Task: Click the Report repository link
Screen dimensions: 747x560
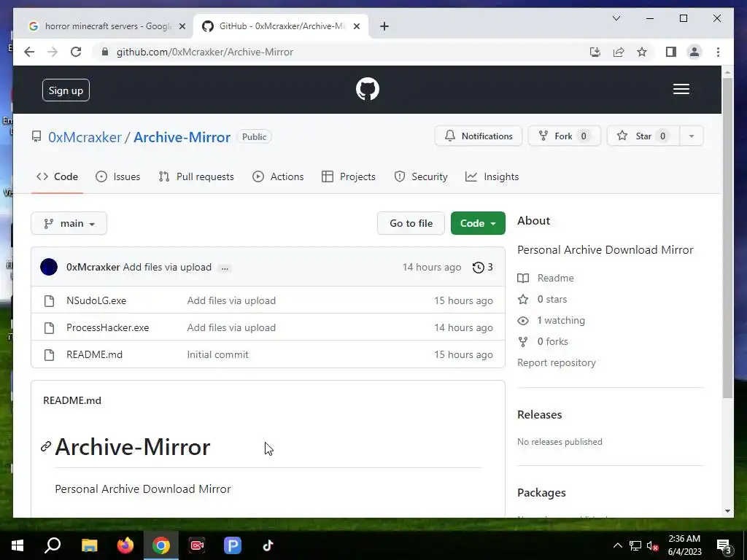Action: (x=557, y=363)
